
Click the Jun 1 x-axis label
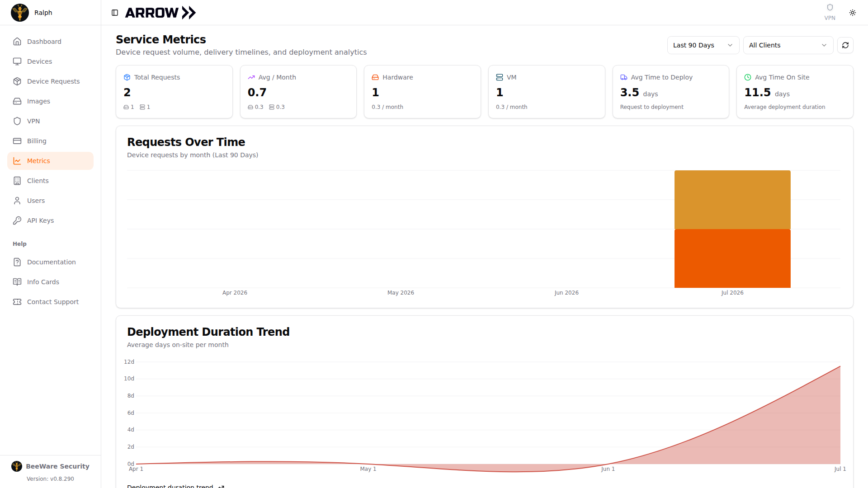coord(608,469)
